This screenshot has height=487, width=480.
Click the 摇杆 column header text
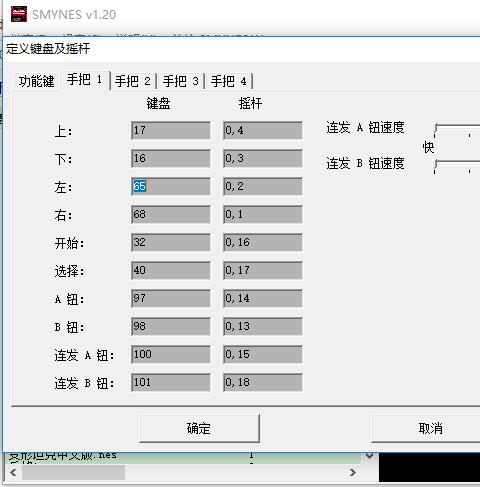250,103
